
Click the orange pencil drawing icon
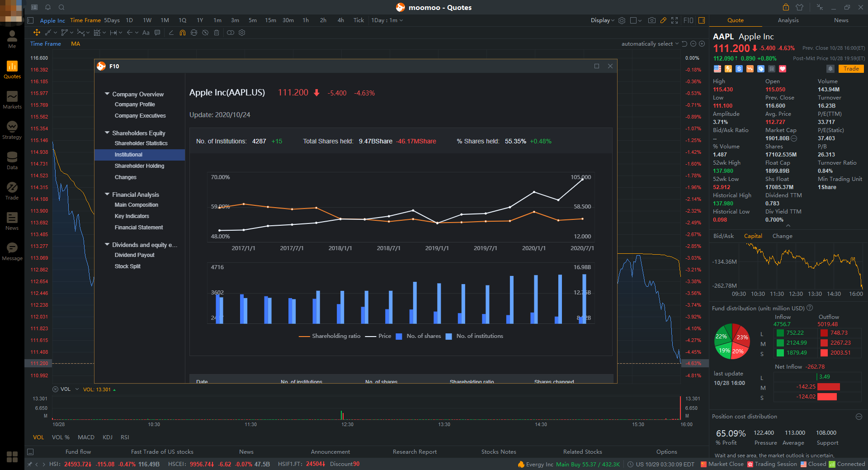(663, 20)
